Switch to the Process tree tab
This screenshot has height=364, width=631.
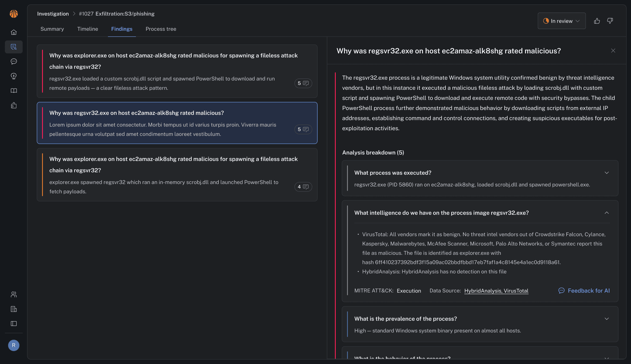click(161, 29)
